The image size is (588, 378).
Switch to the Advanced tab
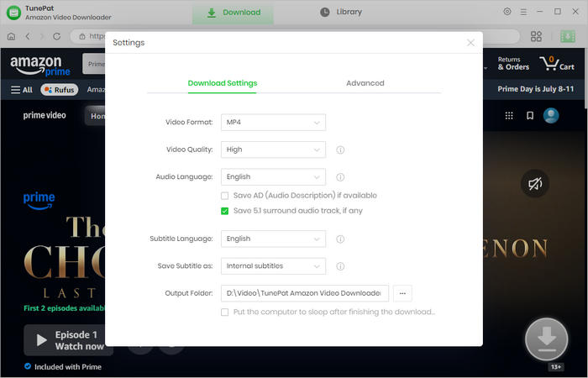(365, 83)
